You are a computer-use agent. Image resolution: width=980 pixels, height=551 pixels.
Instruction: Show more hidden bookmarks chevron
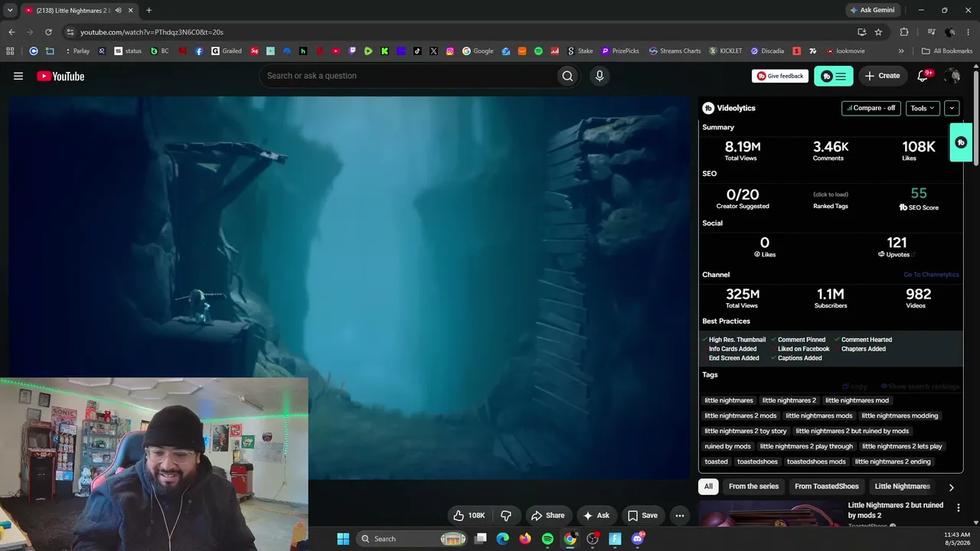tap(901, 51)
